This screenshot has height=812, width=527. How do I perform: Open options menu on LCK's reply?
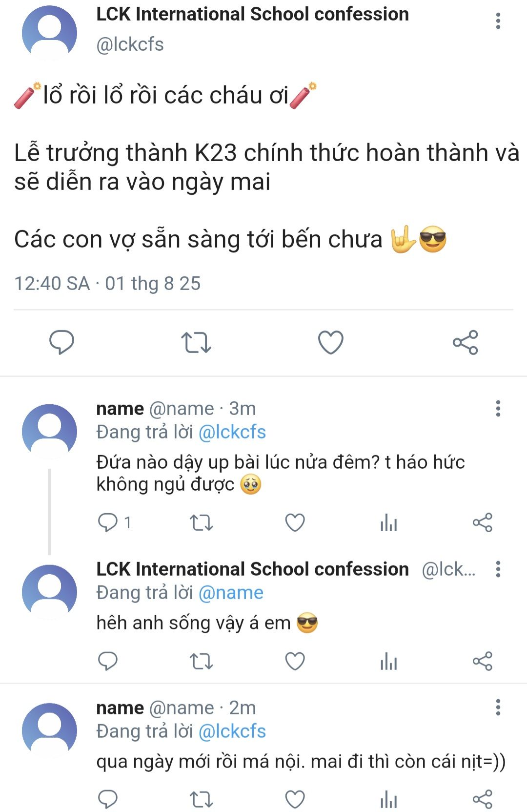498,569
